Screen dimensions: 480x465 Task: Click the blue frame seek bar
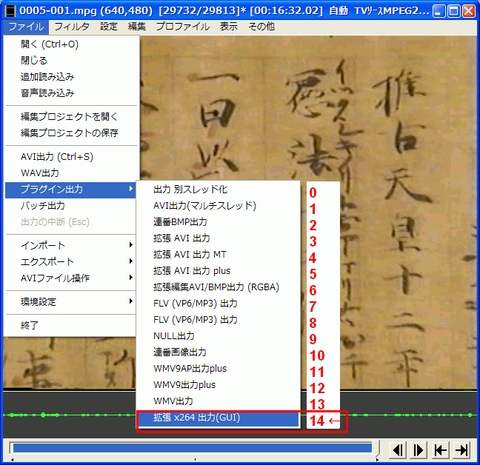(193, 448)
